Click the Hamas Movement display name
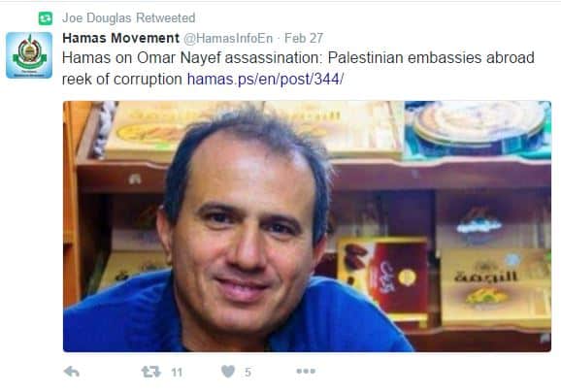The height and width of the screenshot is (392, 561). pos(121,38)
